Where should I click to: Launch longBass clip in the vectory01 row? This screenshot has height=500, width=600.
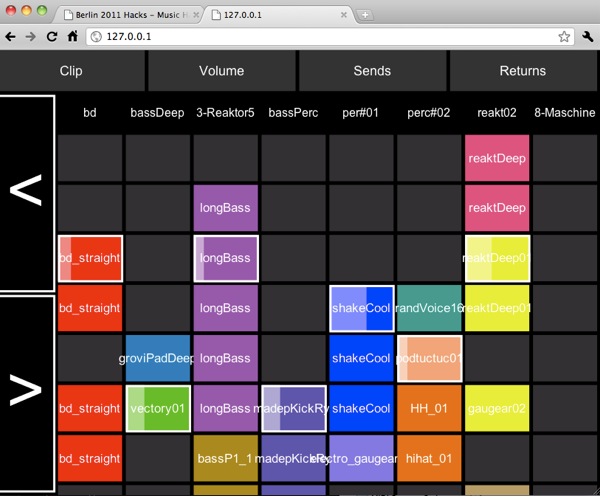(226, 409)
